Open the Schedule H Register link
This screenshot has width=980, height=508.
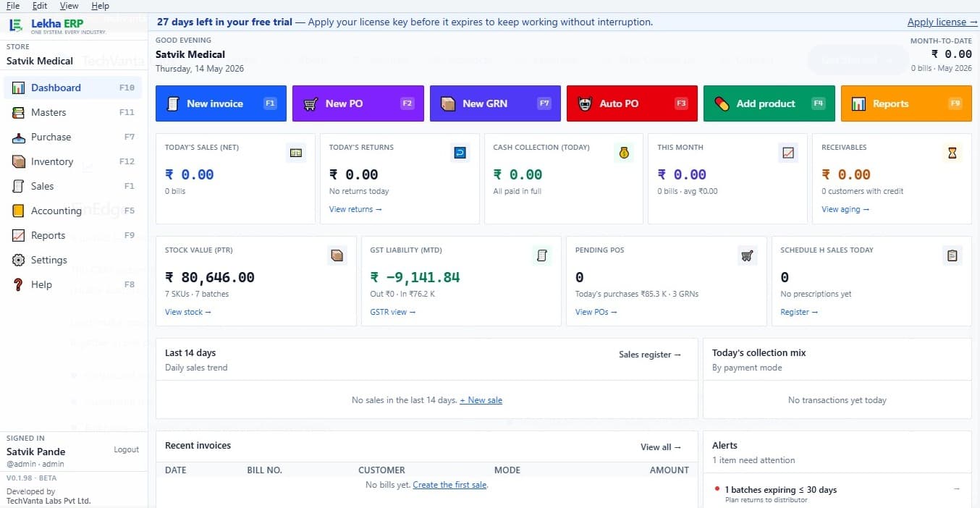click(x=799, y=312)
